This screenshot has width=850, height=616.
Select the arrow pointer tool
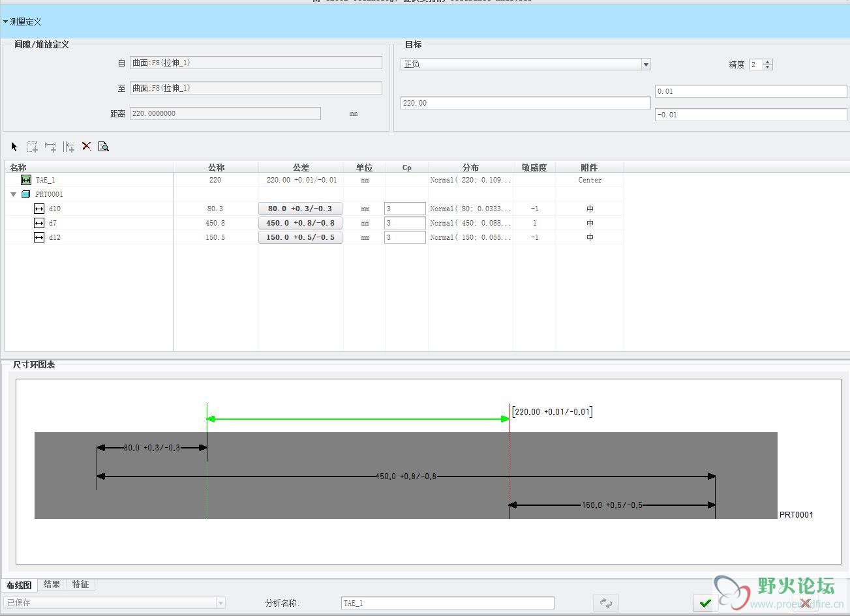coord(14,147)
